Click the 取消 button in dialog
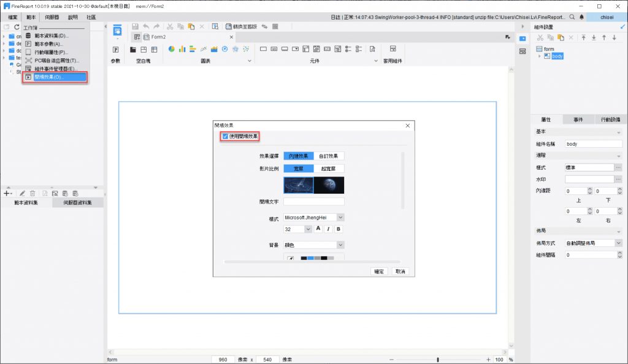This screenshot has height=364, width=628. click(x=400, y=271)
